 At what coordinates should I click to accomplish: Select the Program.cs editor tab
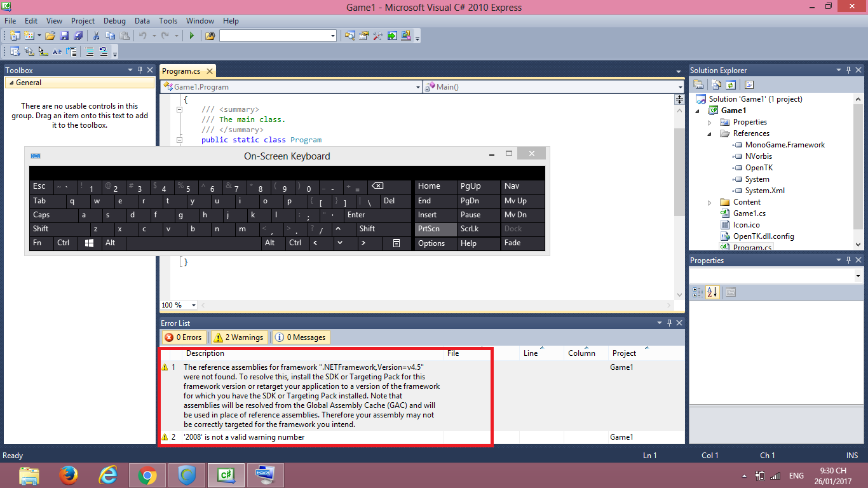coord(182,71)
